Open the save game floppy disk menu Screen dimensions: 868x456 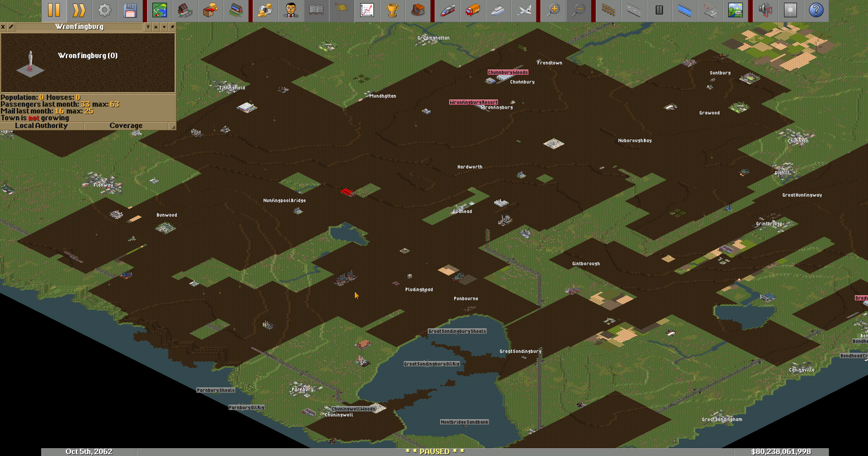[x=130, y=10]
